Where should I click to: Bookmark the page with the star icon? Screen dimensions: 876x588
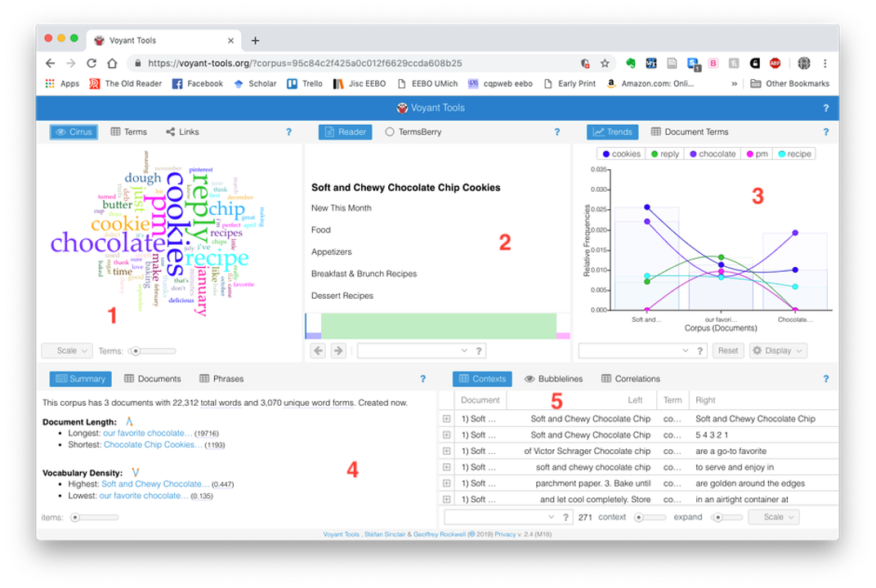click(605, 63)
